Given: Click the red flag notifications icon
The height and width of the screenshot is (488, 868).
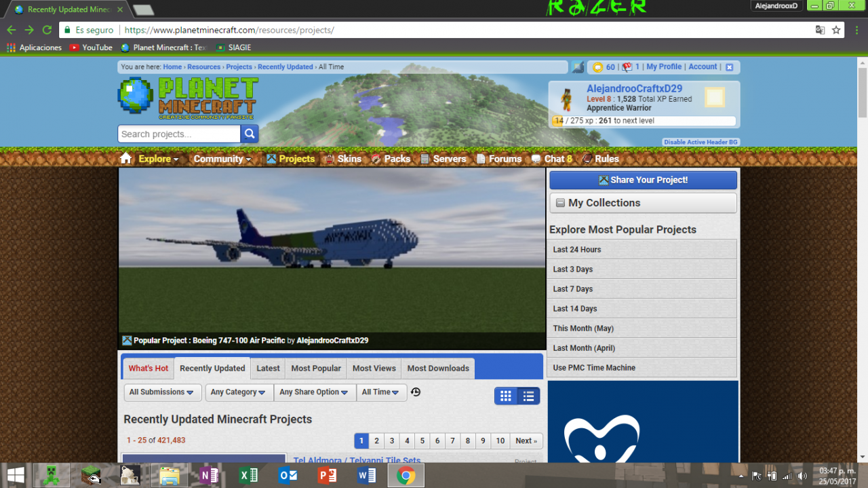Looking at the screenshot, I should (x=627, y=67).
